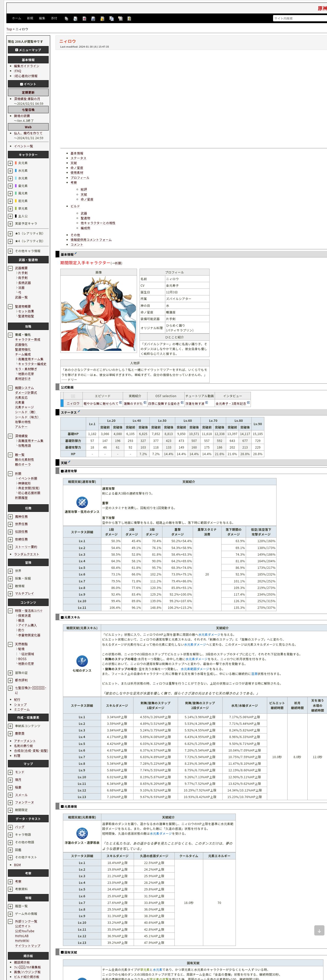Click the diff icon with overlapping pages
The image size is (327, 980).
(x=67, y=18)
